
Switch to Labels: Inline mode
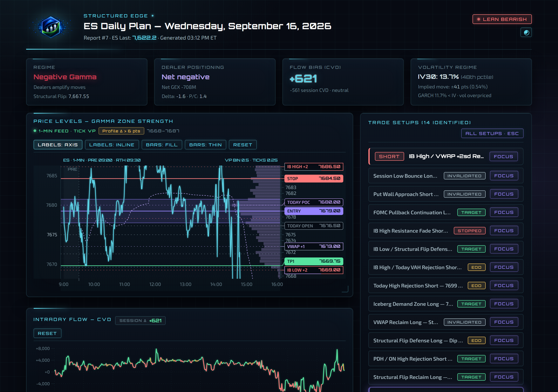click(112, 145)
